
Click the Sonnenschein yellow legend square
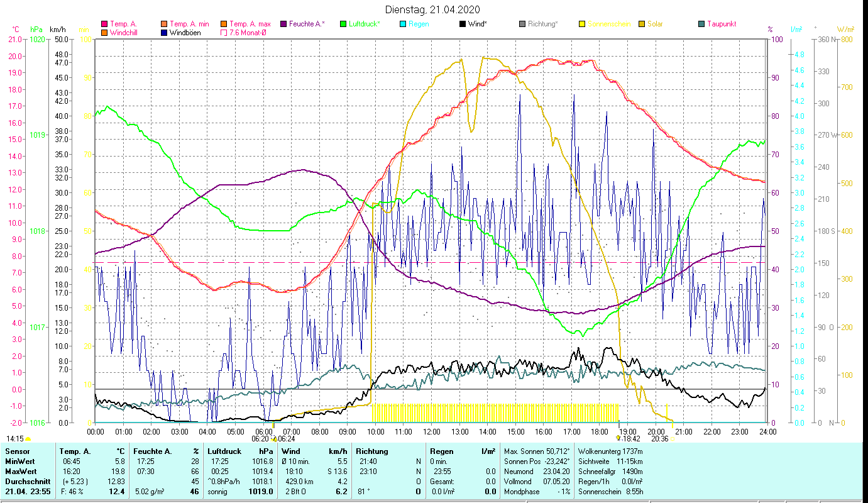(582, 25)
